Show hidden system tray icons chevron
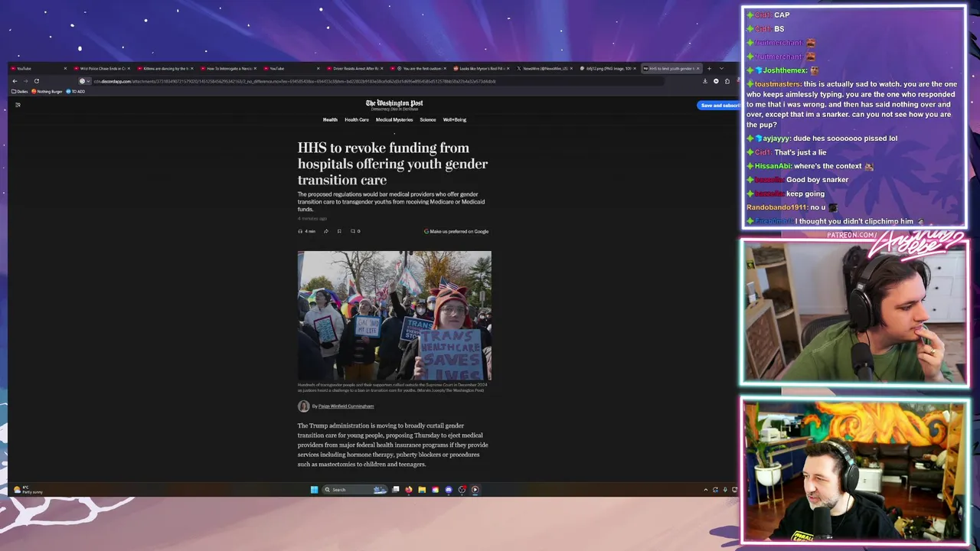This screenshot has width=980, height=551. click(705, 490)
